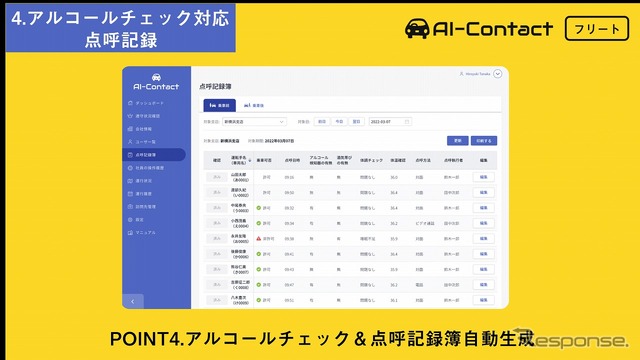This screenshot has width=640, height=360.
Task: Click the blue 印刷する button
Action: click(x=484, y=141)
